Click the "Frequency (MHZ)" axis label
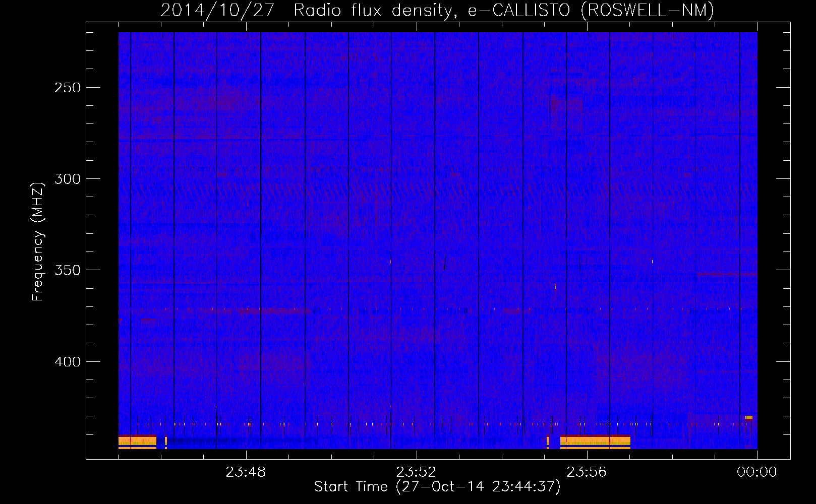 (37, 242)
